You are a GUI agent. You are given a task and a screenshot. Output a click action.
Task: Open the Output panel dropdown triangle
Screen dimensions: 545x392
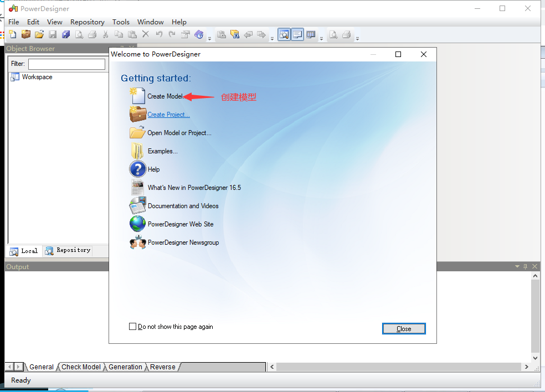click(517, 266)
